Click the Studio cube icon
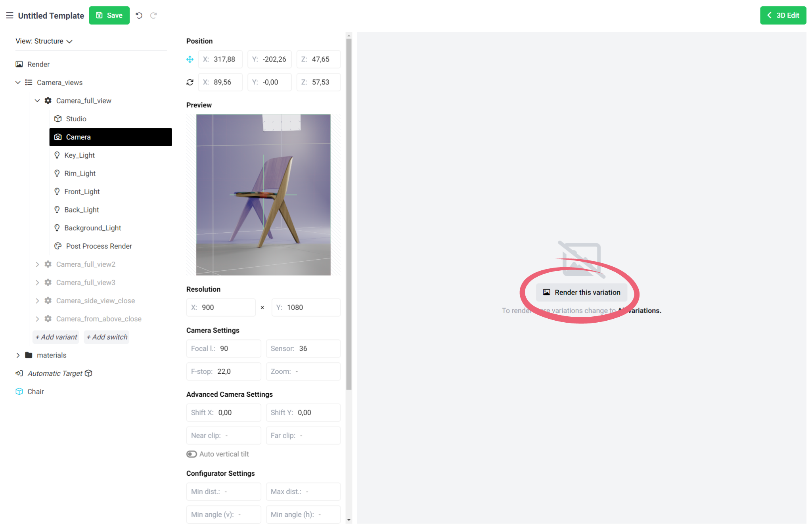The height and width of the screenshot is (528, 812). tap(58, 119)
